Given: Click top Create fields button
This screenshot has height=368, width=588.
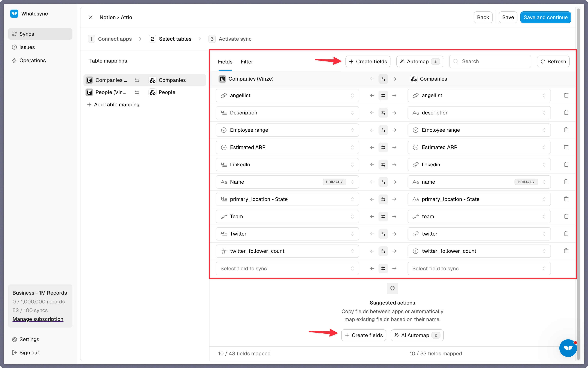Looking at the screenshot, I should [x=368, y=61].
